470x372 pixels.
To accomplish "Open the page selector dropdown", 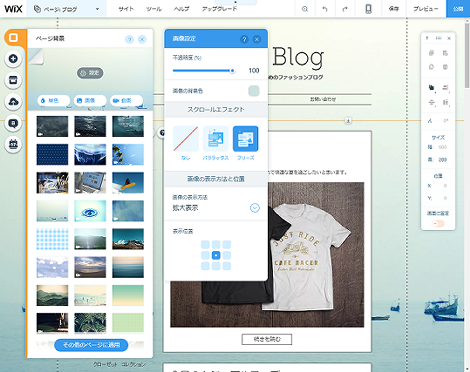I will click(67, 9).
